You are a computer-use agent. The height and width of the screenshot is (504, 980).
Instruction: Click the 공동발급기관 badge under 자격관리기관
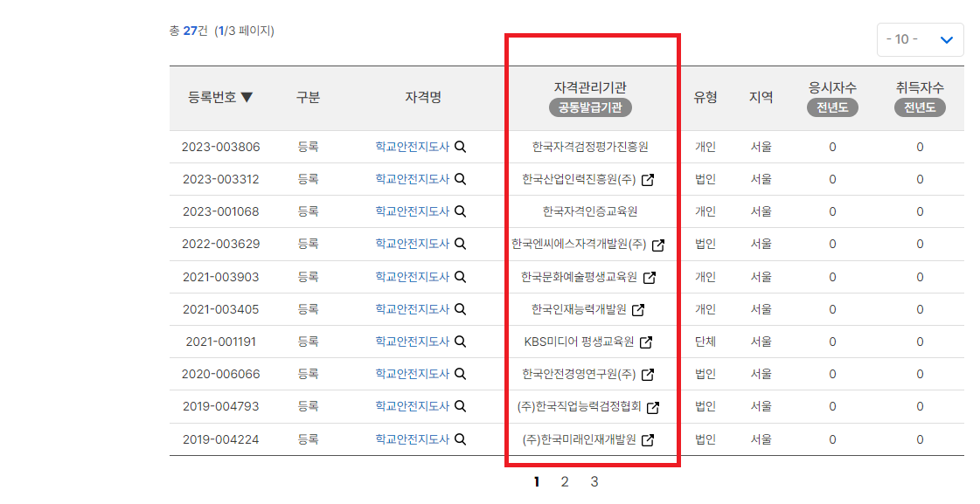pos(592,108)
